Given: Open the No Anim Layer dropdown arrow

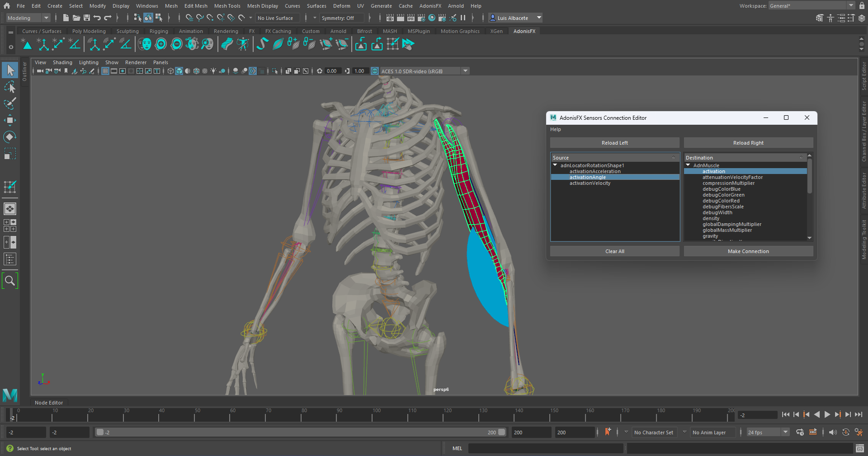Looking at the screenshot, I should pyautogui.click(x=684, y=432).
